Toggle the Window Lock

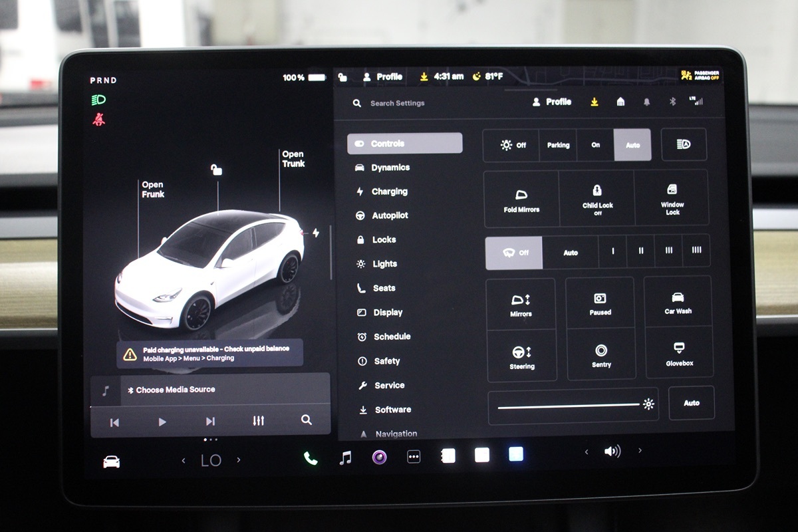tap(672, 199)
